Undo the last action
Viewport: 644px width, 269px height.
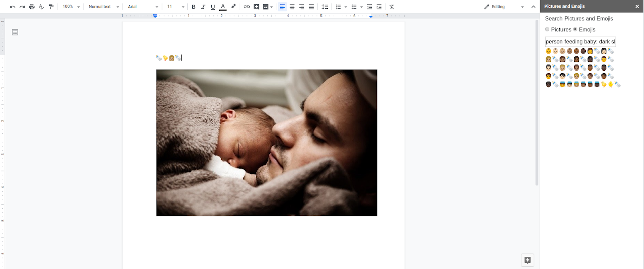coord(12,7)
